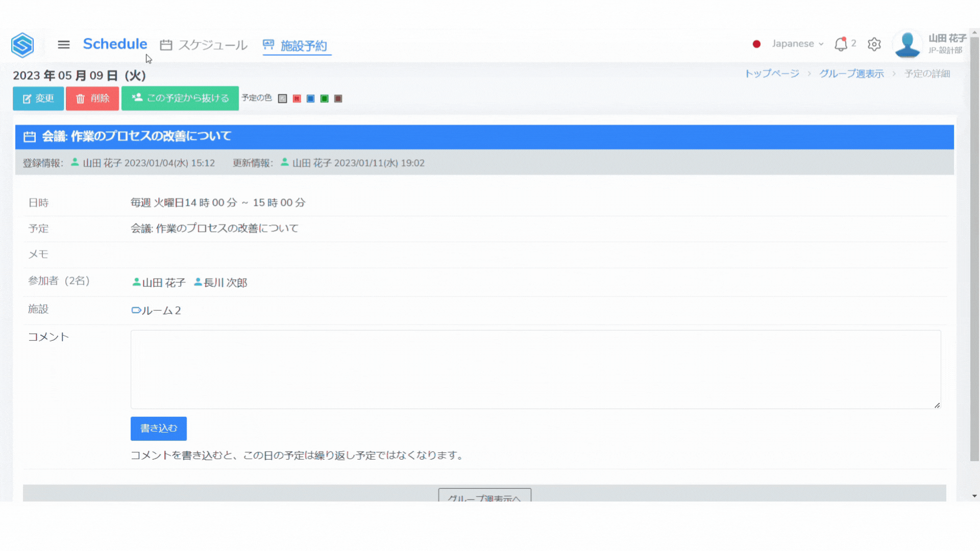980x551 pixels.
Task: Open the hamburger menu icon
Action: click(64, 45)
